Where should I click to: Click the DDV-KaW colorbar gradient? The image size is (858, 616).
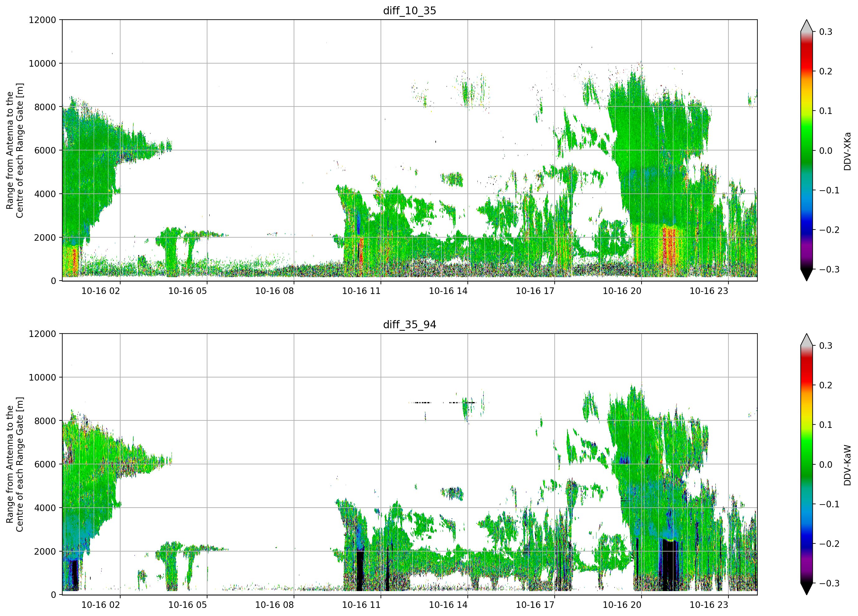pos(807,464)
